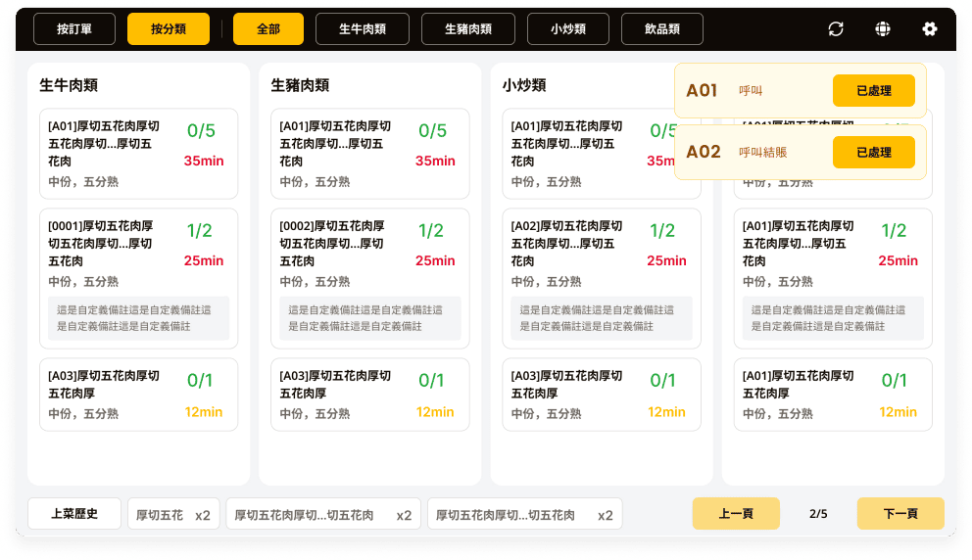Select the 全部 category tab
Image resolution: width=972 pixels, height=560 pixels.
[x=268, y=29]
